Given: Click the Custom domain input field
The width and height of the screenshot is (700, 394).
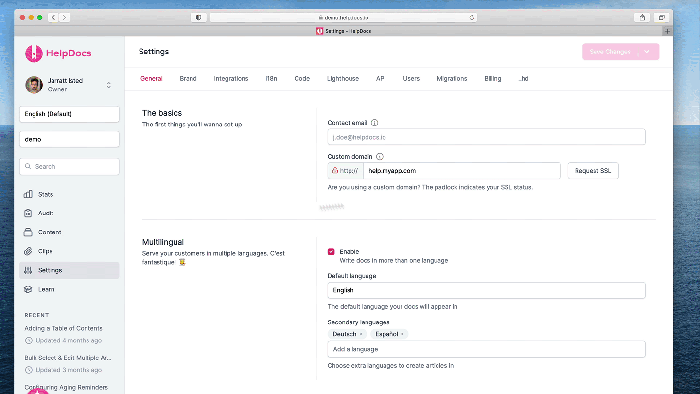Looking at the screenshot, I should click(x=462, y=170).
